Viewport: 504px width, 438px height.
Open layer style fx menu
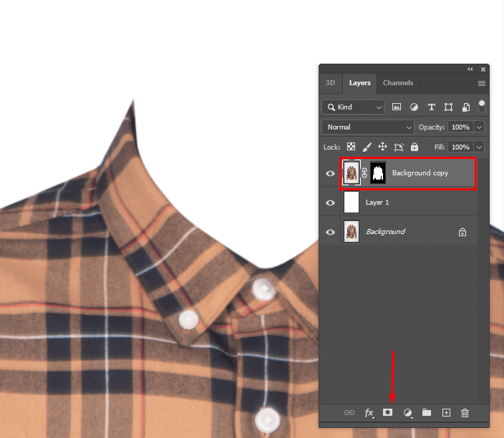369,413
